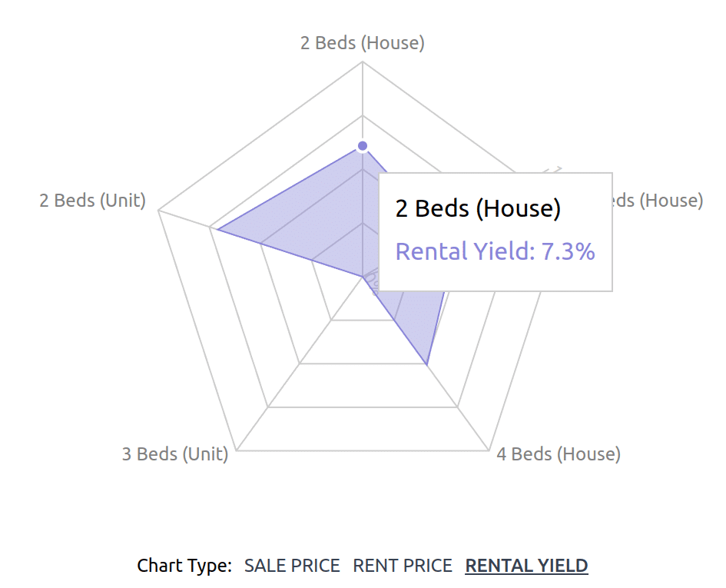Switch chart type to RENT PRICE
The width and height of the screenshot is (726, 588).
tap(403, 565)
